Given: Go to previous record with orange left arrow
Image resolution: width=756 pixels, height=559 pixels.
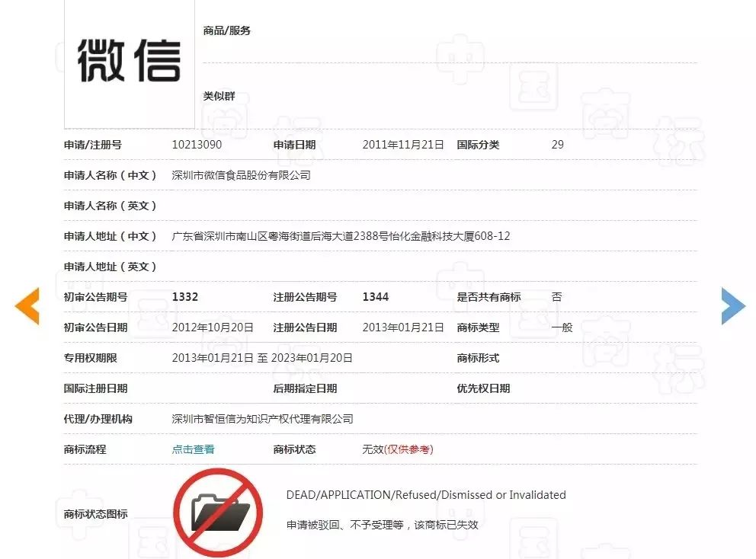Looking at the screenshot, I should [x=27, y=306].
